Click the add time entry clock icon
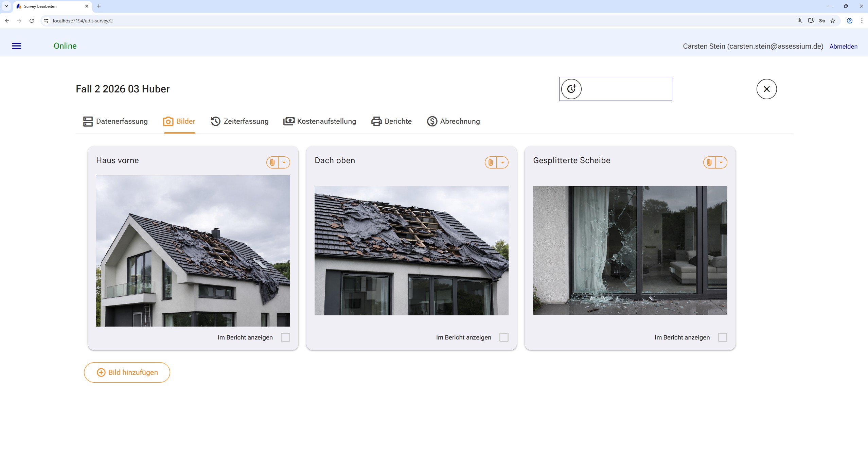 point(571,89)
